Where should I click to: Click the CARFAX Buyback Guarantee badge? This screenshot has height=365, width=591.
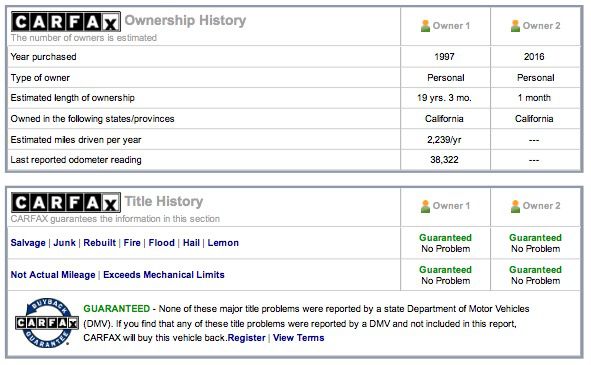tap(47, 323)
